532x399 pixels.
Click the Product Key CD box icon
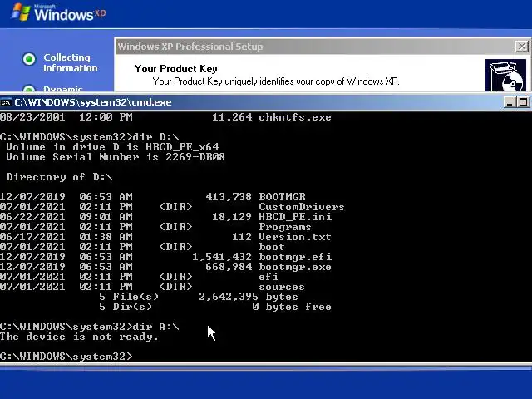(x=505, y=76)
